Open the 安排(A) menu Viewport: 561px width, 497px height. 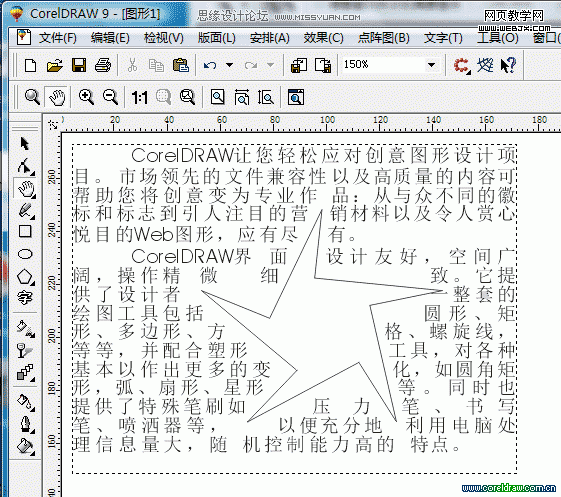[x=269, y=38]
